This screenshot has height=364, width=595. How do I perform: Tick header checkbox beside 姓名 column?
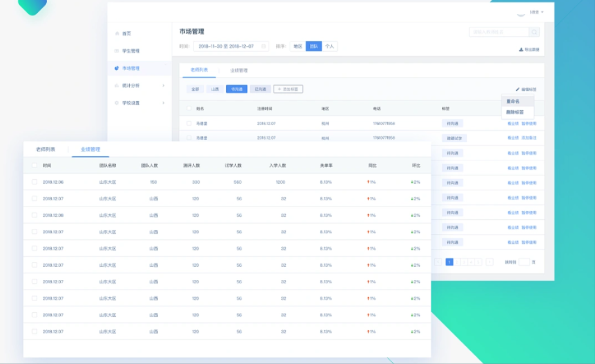189,109
